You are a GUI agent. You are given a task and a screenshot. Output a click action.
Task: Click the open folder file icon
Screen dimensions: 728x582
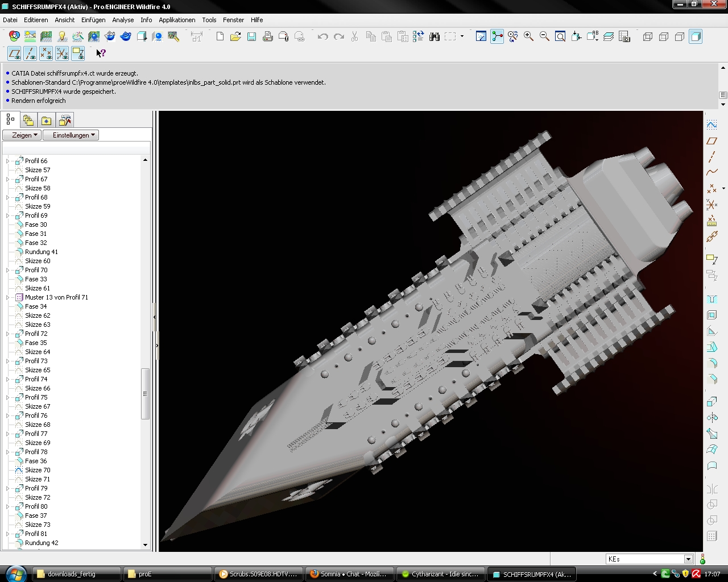tap(235, 37)
